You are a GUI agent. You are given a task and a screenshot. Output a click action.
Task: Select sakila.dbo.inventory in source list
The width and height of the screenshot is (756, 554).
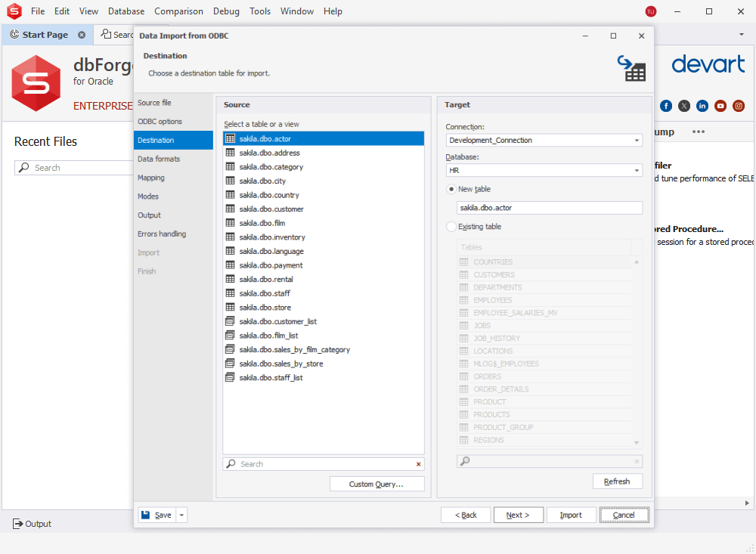tap(323, 237)
